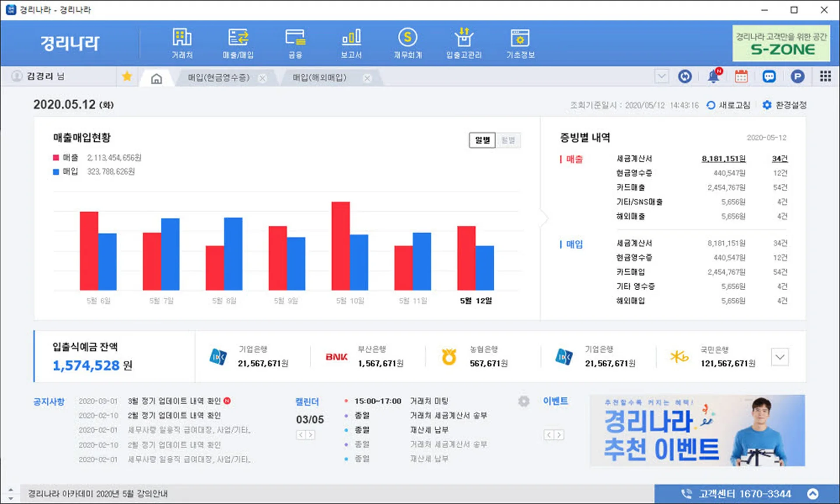Select the 입출고관리 inventory icon
840x504 pixels.
(x=464, y=42)
